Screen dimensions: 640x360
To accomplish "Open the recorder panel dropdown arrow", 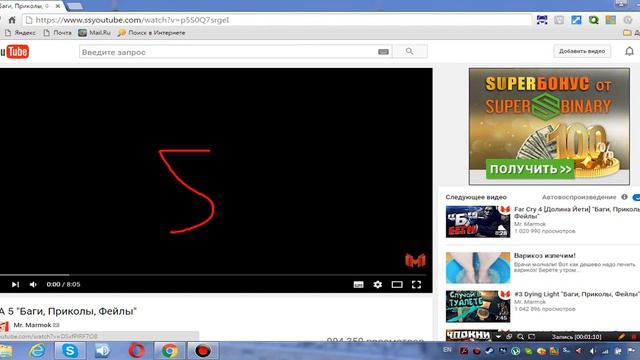I will 498,337.
